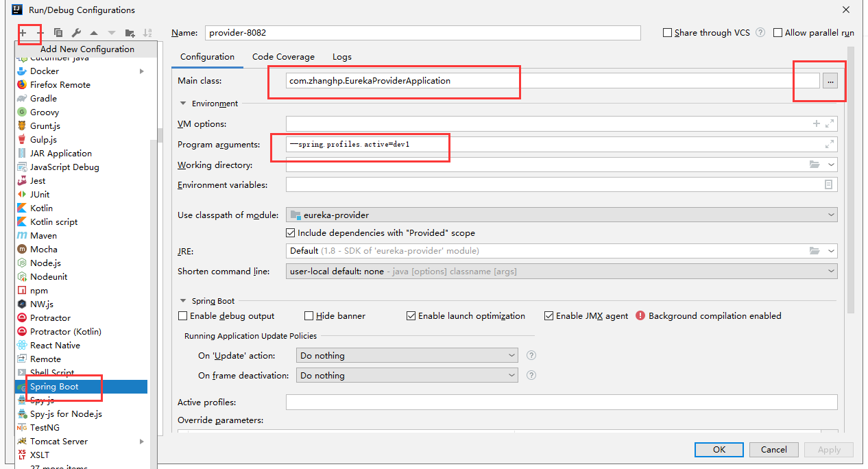Open Use classpath of module dropdown
The width and height of the screenshot is (868, 469).
pyautogui.click(x=562, y=215)
